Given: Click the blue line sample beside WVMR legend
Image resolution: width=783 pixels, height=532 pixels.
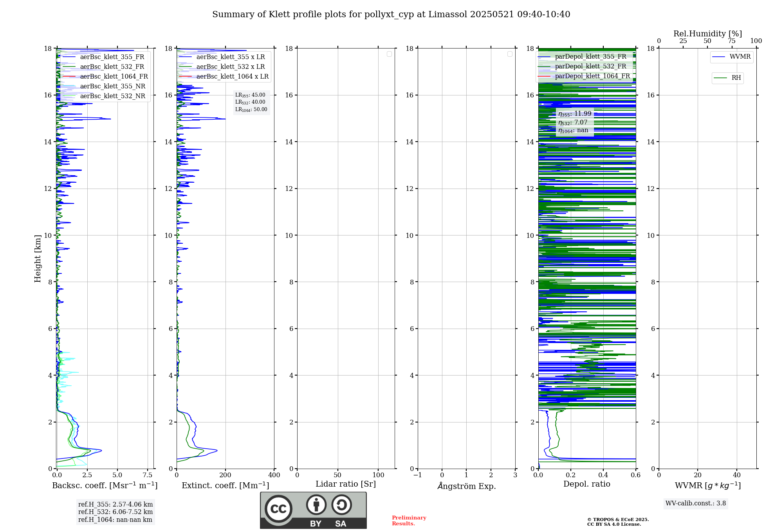Looking at the screenshot, I should coord(718,57).
